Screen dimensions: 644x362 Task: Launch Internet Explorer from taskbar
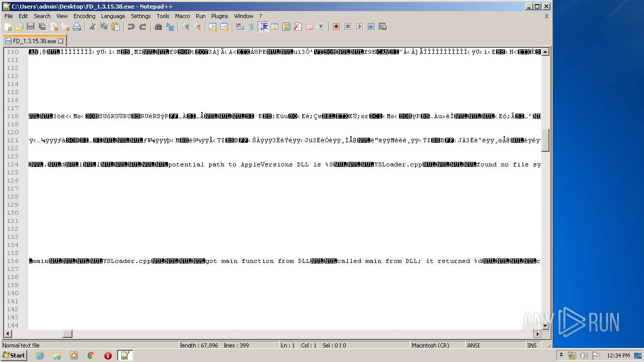click(x=40, y=355)
